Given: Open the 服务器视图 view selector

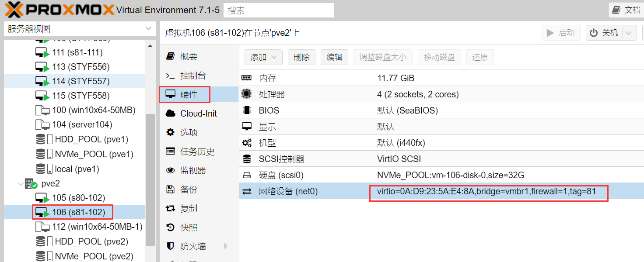Looking at the screenshot, I should 79,28.
